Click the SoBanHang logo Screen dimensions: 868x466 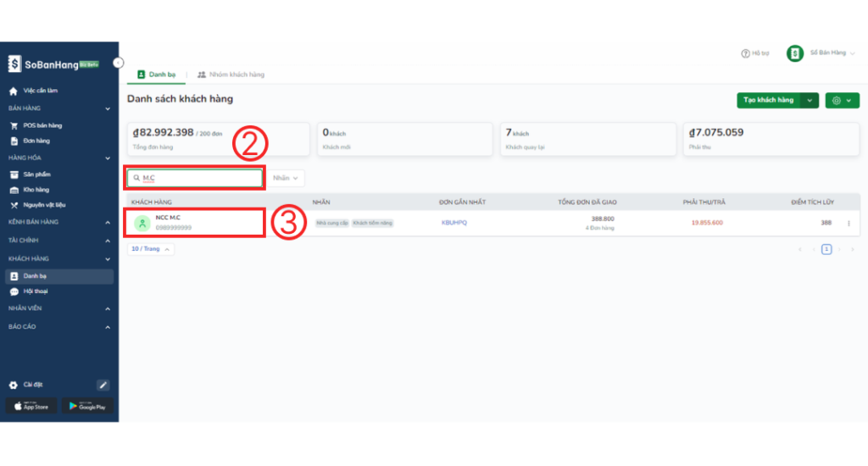click(x=53, y=64)
